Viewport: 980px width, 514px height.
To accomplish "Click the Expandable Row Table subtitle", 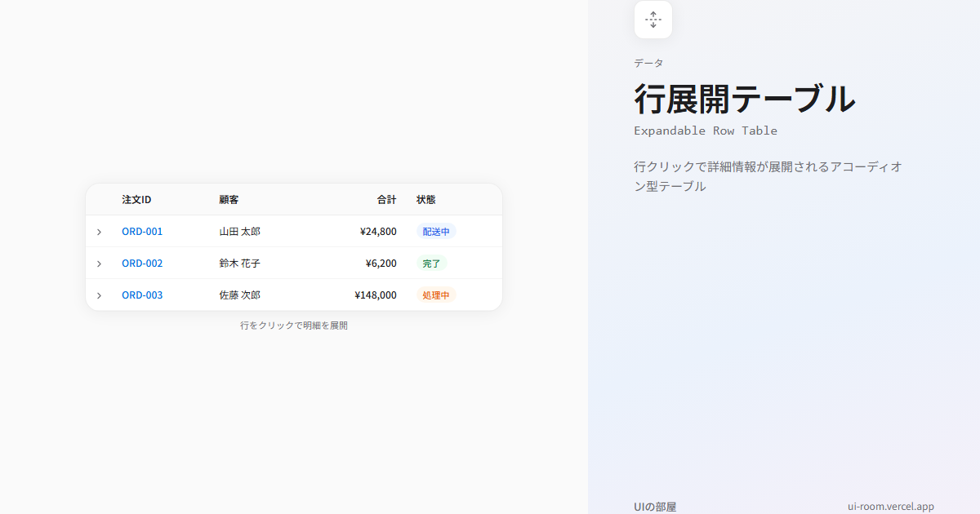I will (706, 131).
